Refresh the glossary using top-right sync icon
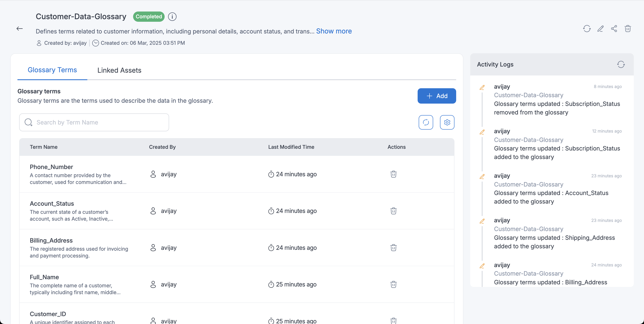Screen dimensions: 644x324 click(587, 29)
